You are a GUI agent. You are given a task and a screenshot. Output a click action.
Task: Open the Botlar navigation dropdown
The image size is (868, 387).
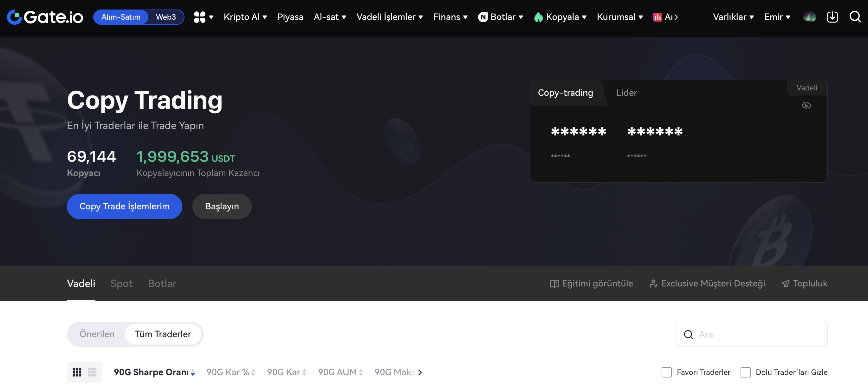tap(503, 17)
